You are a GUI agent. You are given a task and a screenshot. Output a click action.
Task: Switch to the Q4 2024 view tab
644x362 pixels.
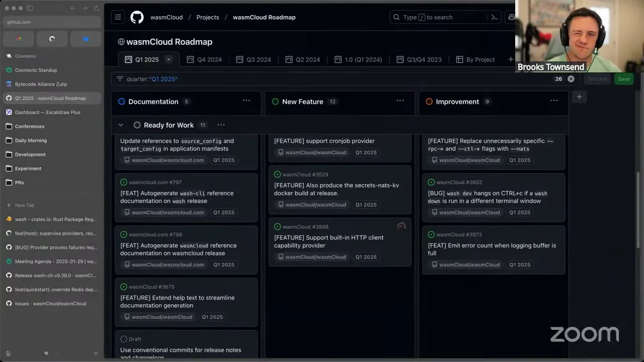[204, 59]
